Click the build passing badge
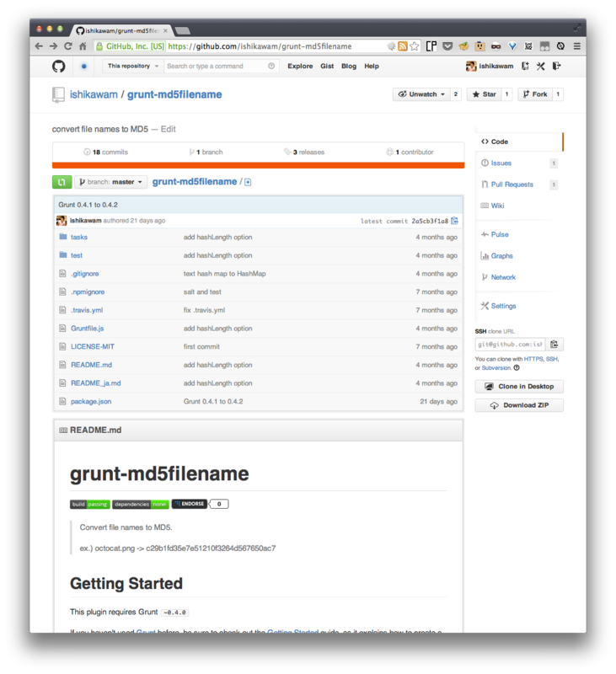616x674 pixels. coord(90,504)
